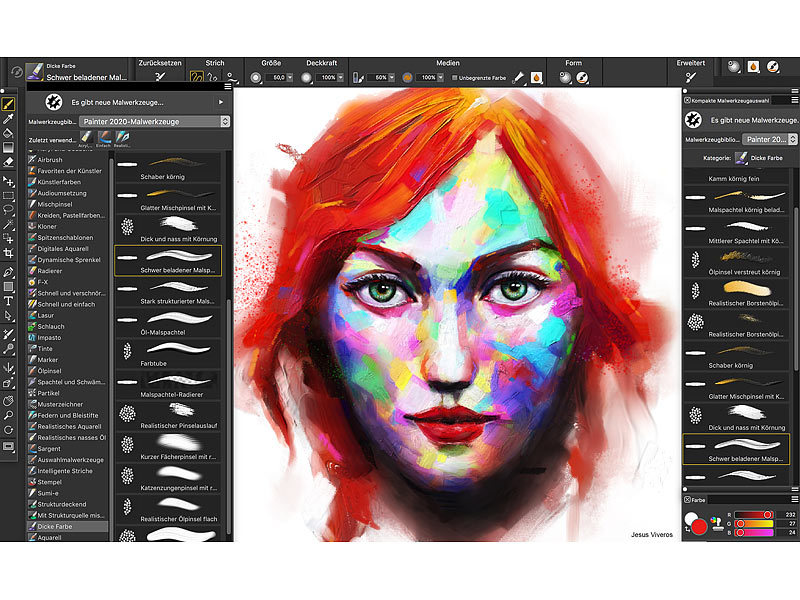Adjust the B blue color slider
Viewport: 800px width, 600px height.
754,532
